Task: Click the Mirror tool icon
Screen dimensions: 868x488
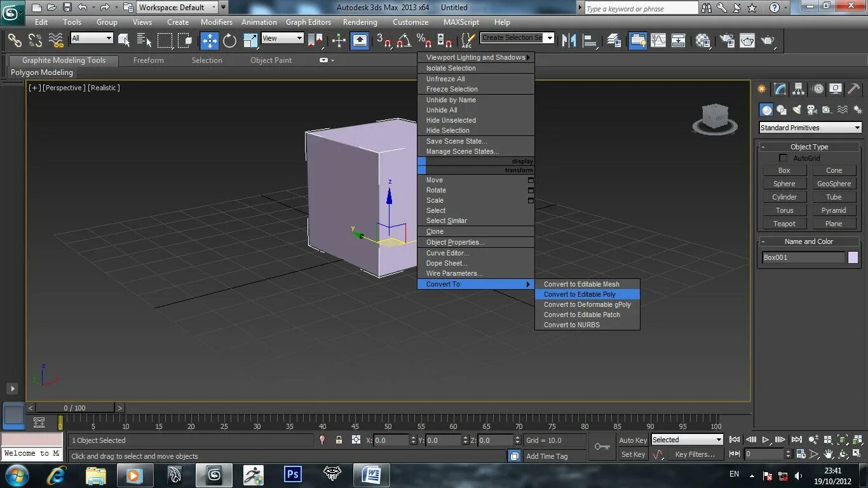Action: [569, 41]
